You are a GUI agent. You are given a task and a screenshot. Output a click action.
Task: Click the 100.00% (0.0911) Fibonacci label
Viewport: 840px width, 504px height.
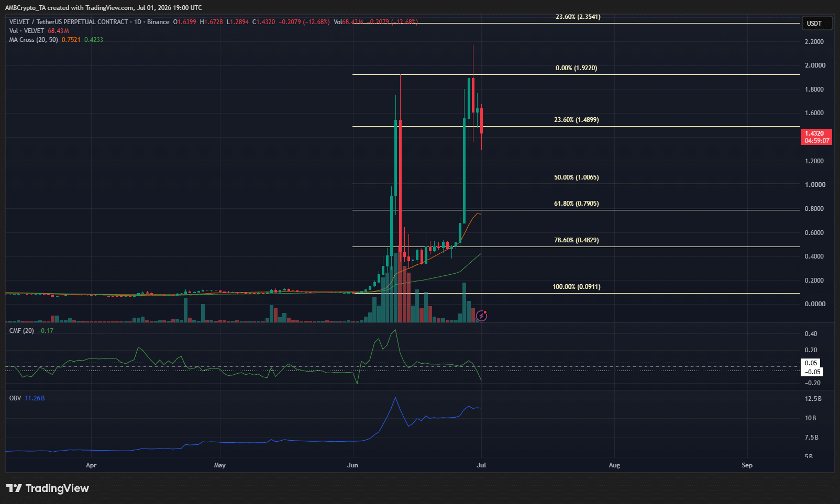click(577, 287)
